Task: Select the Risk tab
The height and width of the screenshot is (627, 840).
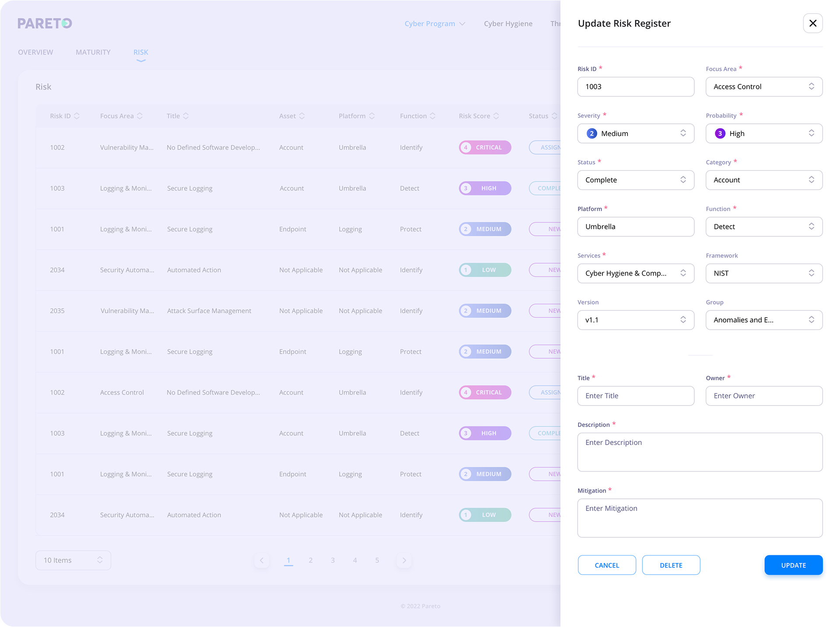Action: (141, 52)
